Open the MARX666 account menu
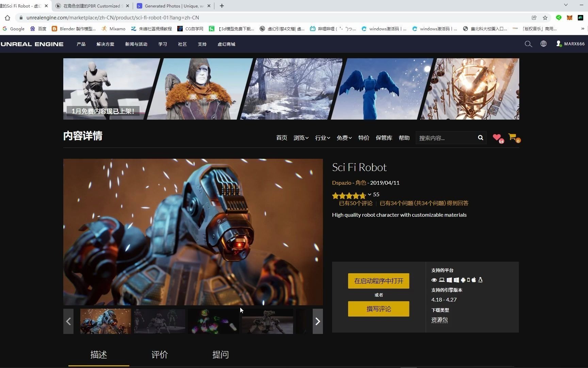Screen dimensions: 588x368 point(570,44)
